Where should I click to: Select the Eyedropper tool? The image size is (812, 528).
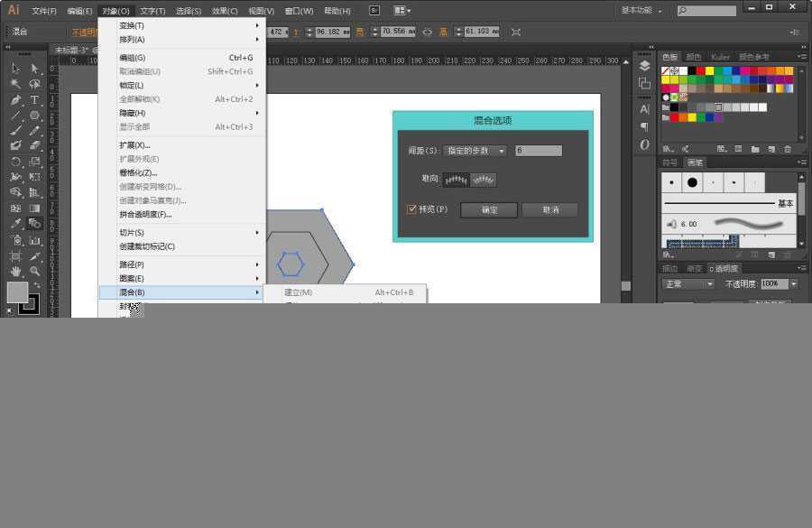tap(14, 226)
